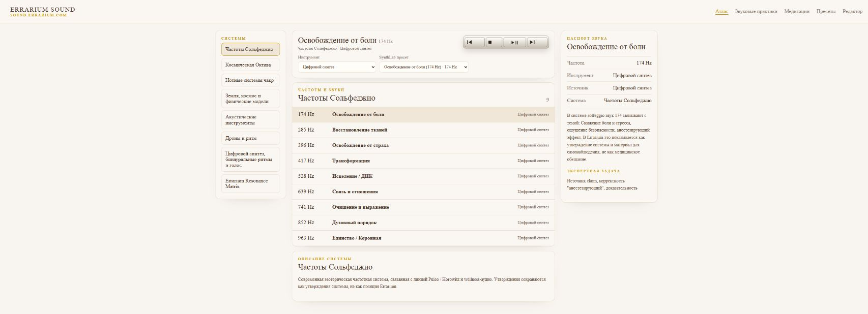Choose the 639 Hz Связь и отношения row
The width and height of the screenshot is (868, 314).
pos(423,192)
